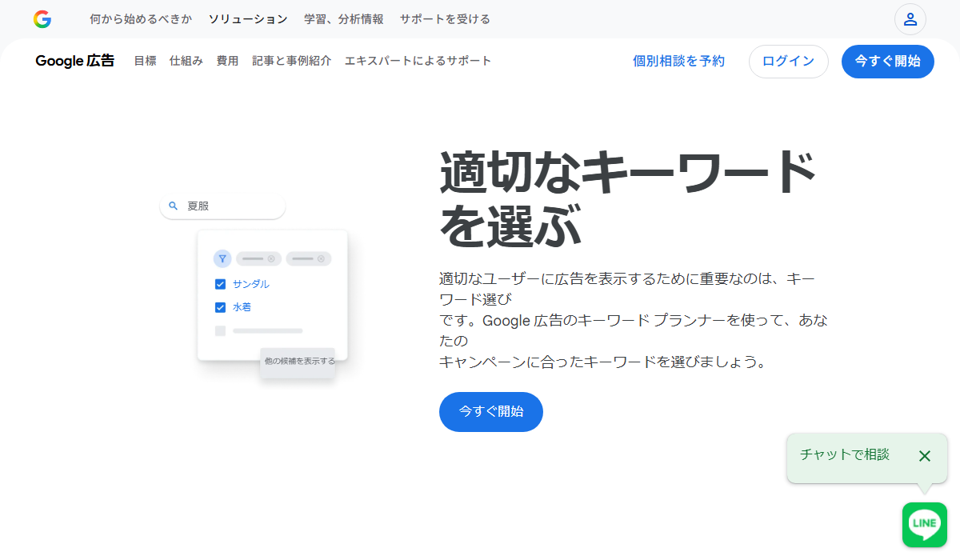
Task: Select the filter funnel icon in the keyword panel
Action: click(x=222, y=258)
